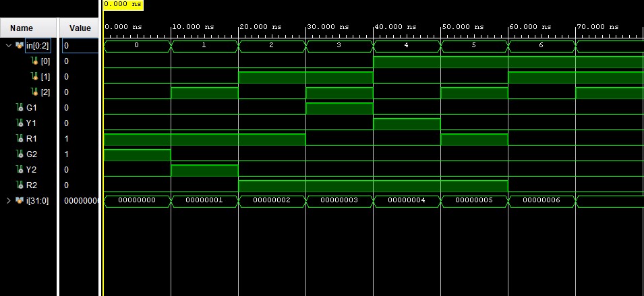Screen dimensions: 644x296
Task: Click the in bus segment labeled 5
Action: [x=473, y=46]
